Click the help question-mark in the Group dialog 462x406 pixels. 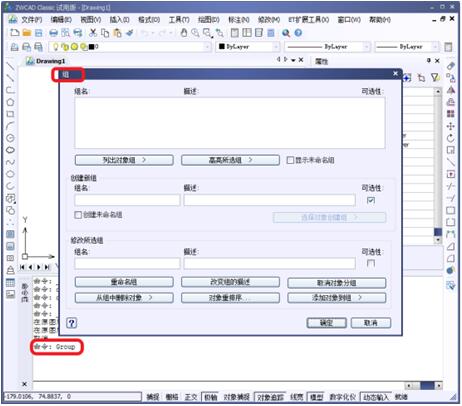[72, 323]
